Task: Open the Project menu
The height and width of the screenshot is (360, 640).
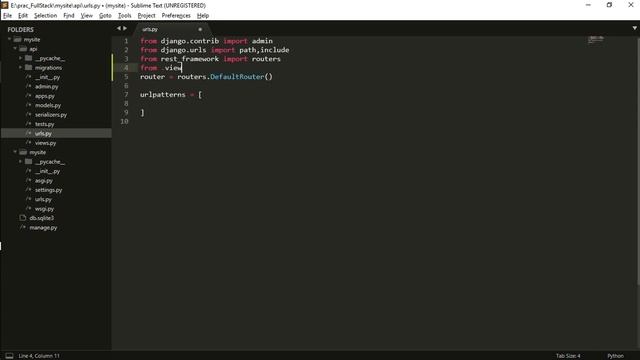Action: tap(146, 16)
